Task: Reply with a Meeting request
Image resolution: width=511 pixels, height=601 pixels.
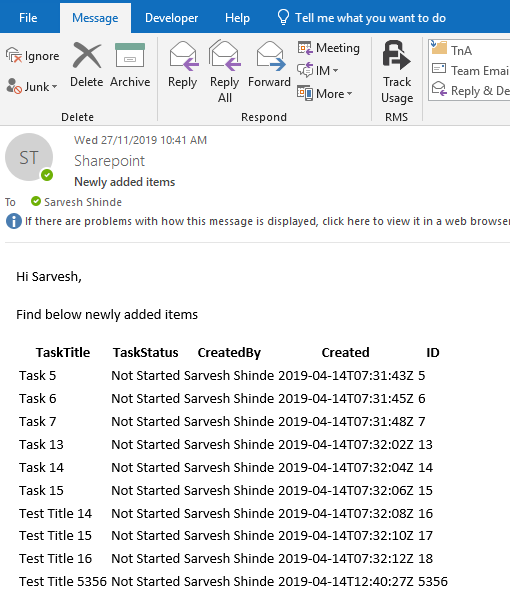Action: 329,48
